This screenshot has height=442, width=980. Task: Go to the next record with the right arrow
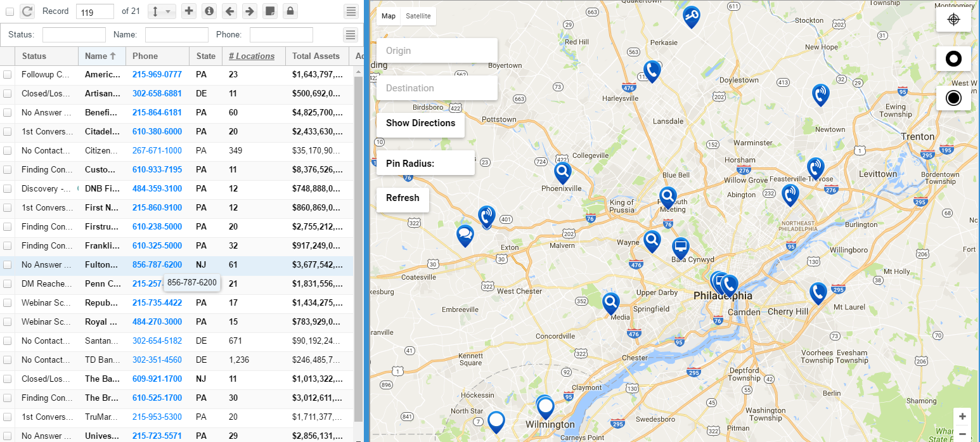click(x=250, y=11)
